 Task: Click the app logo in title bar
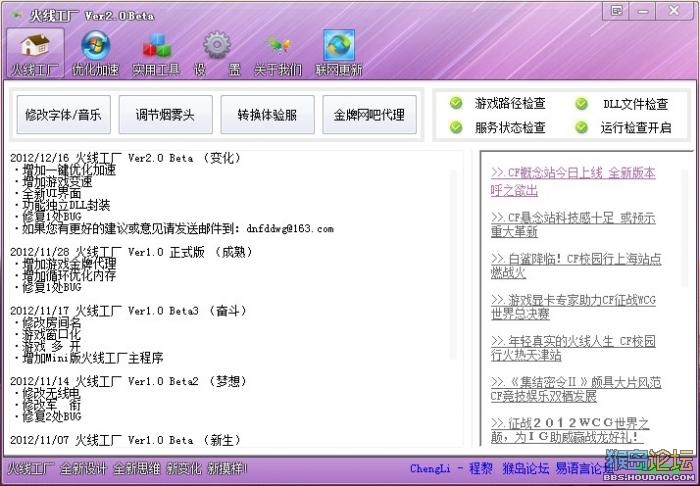tap(17, 15)
